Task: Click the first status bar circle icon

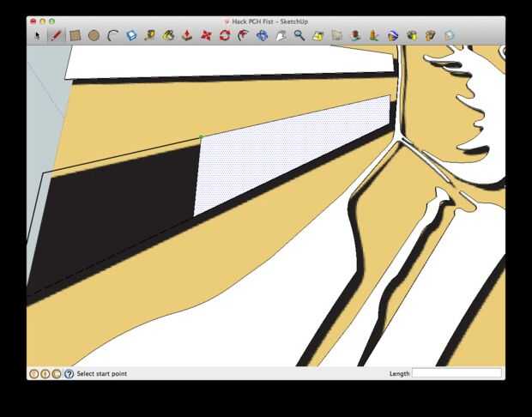Action: pyautogui.click(x=34, y=374)
